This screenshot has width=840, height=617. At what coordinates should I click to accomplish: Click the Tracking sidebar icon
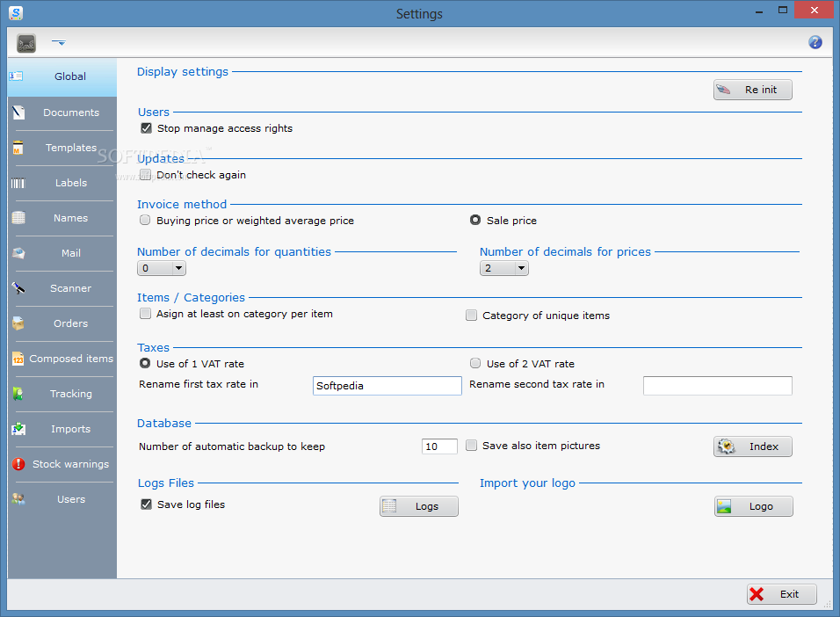pos(18,394)
